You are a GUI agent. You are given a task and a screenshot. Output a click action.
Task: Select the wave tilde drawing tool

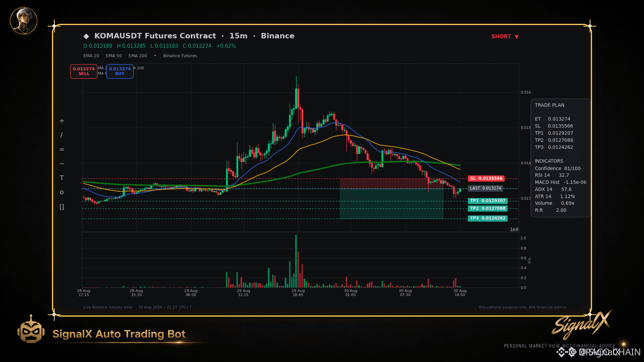click(x=62, y=164)
